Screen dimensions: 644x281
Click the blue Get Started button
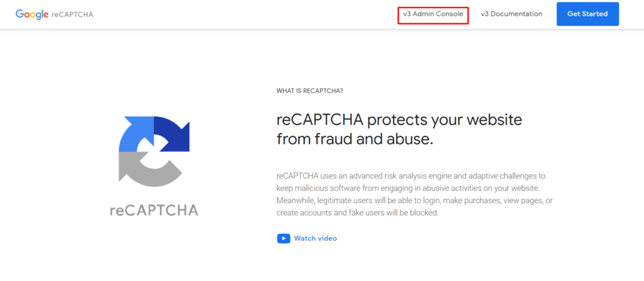click(x=587, y=14)
